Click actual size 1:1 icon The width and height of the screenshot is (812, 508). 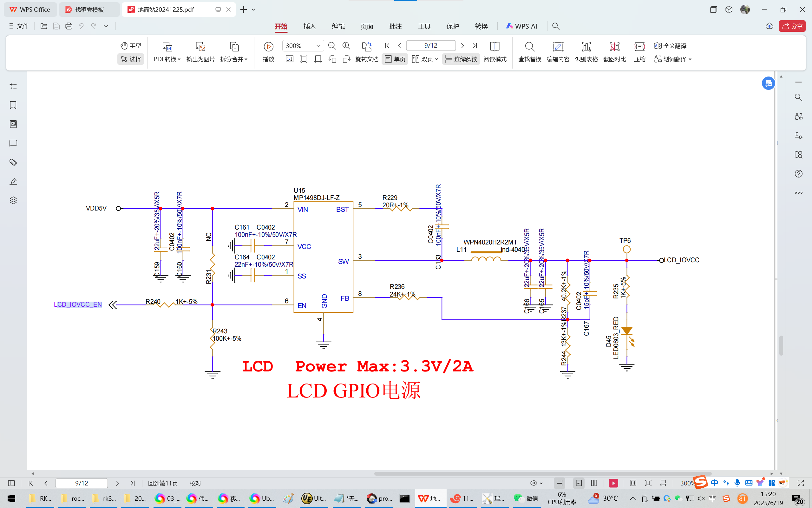point(289,59)
